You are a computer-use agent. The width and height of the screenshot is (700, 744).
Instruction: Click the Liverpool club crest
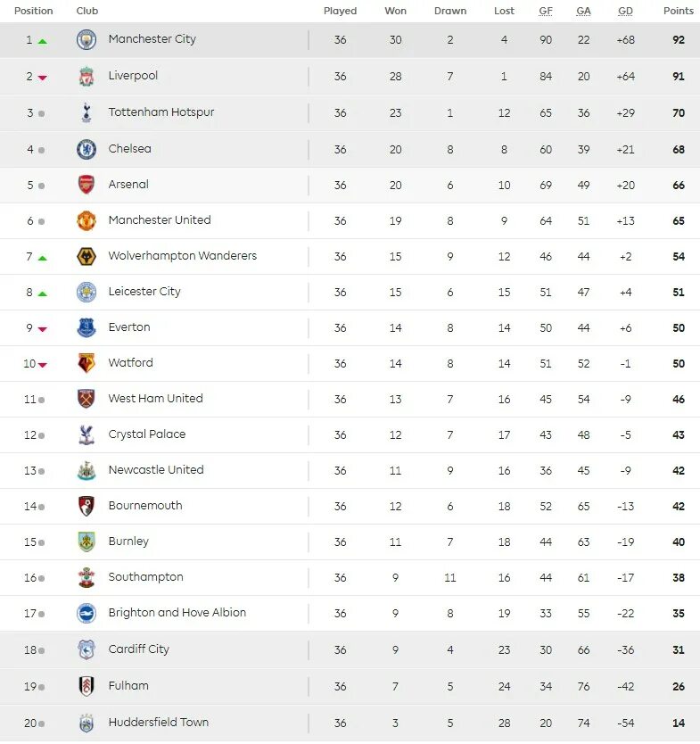pyautogui.click(x=86, y=77)
